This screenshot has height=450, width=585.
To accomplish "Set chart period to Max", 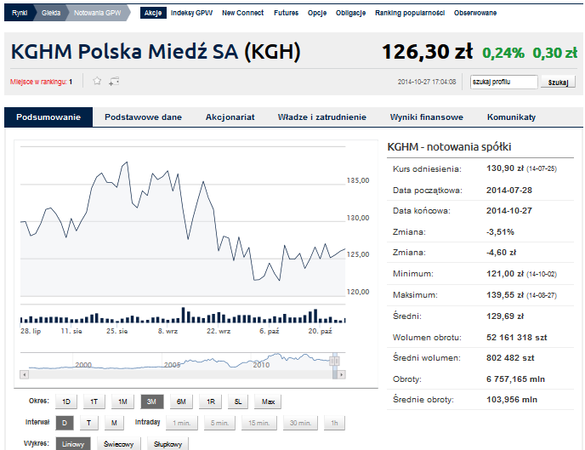I will (268, 401).
